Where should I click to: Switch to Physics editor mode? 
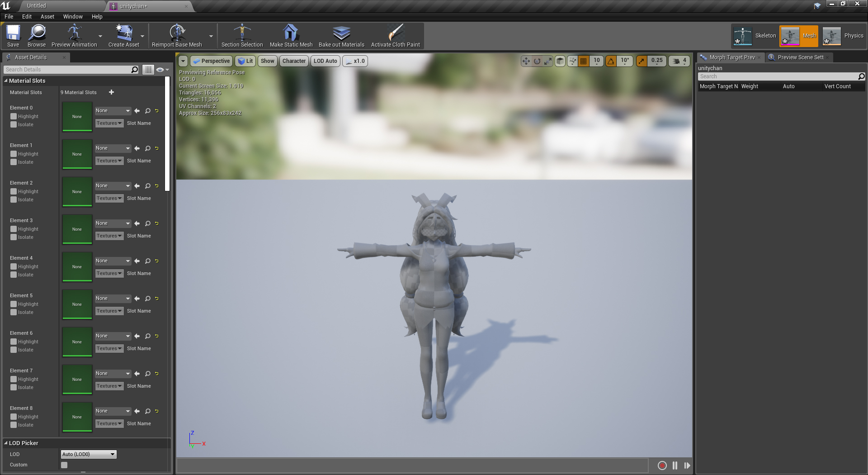point(843,36)
